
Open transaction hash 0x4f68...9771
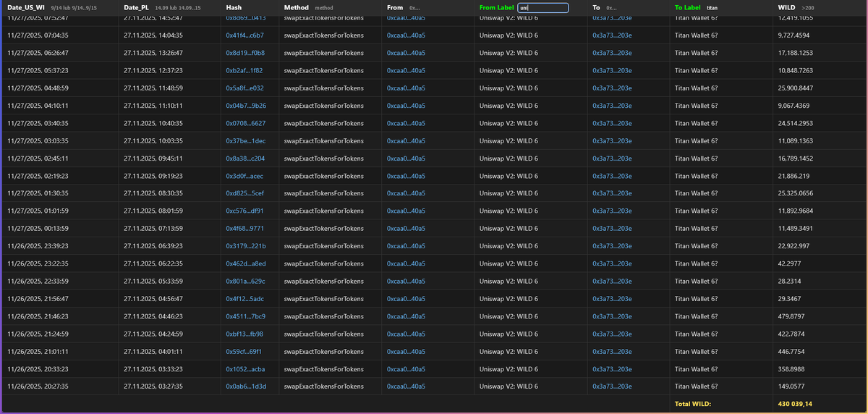pyautogui.click(x=245, y=228)
